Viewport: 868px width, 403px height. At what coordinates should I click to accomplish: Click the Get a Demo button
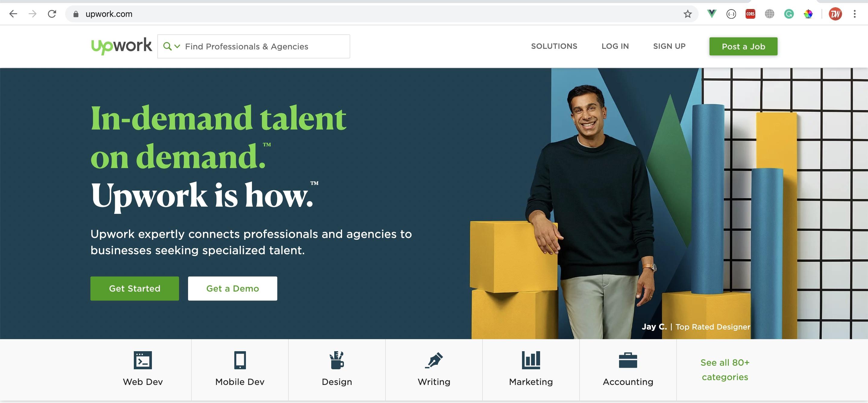pyautogui.click(x=232, y=289)
